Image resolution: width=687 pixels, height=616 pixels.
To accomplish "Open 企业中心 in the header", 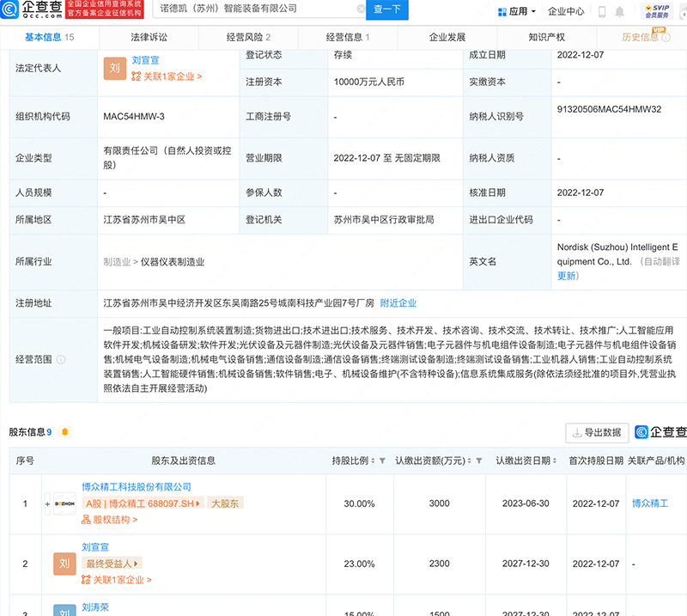I will (566, 11).
